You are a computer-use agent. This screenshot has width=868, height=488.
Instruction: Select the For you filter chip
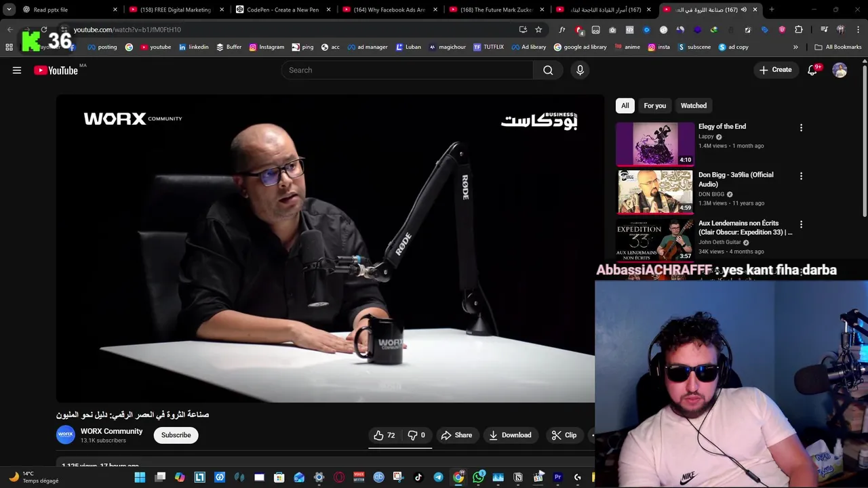pos(655,106)
